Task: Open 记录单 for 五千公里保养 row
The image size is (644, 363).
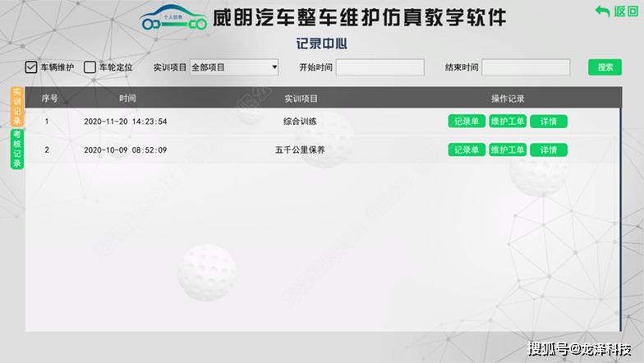Action: point(467,149)
